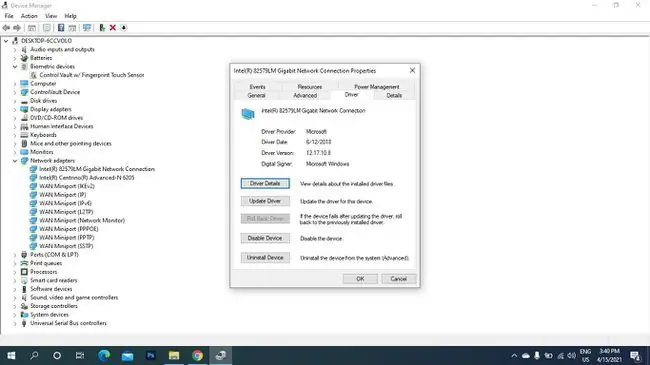Viewport: 650px width, 365px height.
Task: Open the Action Center notifications icon
Action: coord(635,355)
